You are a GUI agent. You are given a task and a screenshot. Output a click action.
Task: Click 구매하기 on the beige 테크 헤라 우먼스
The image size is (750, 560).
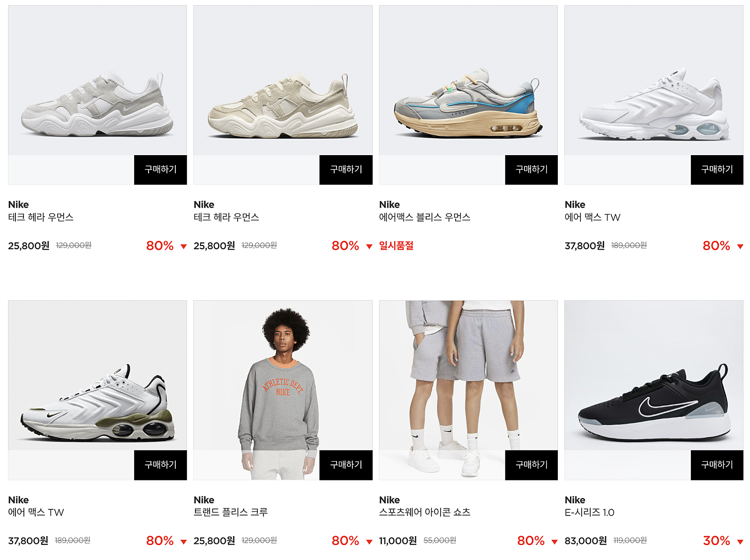(x=346, y=170)
